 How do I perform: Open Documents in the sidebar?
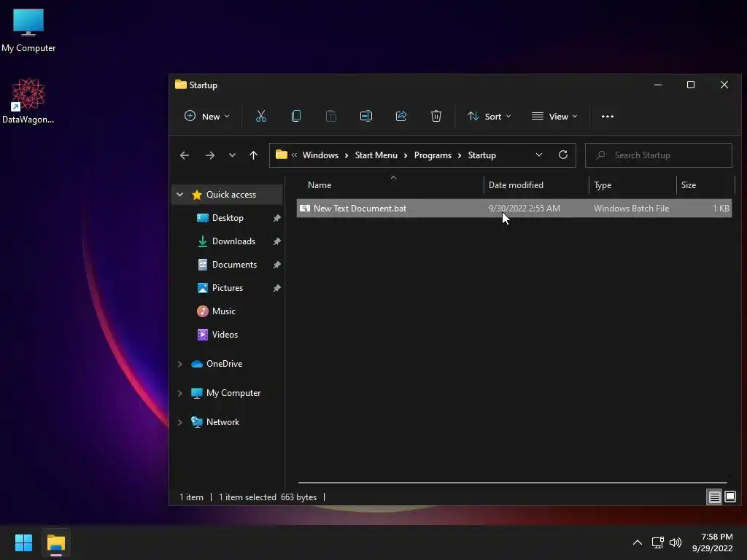click(234, 265)
